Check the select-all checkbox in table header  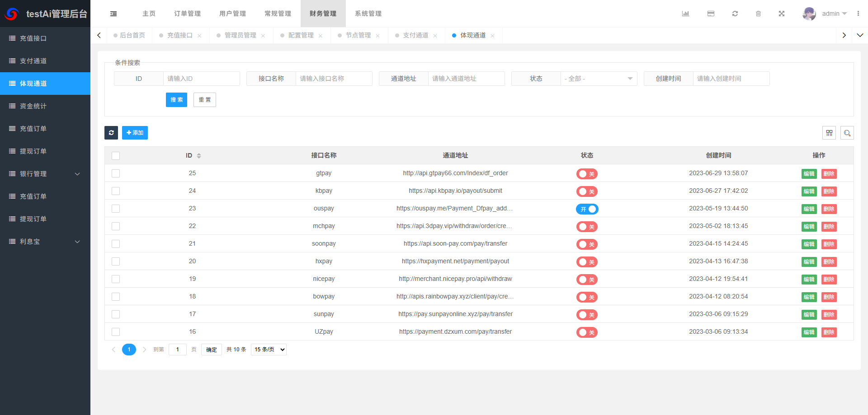116,155
